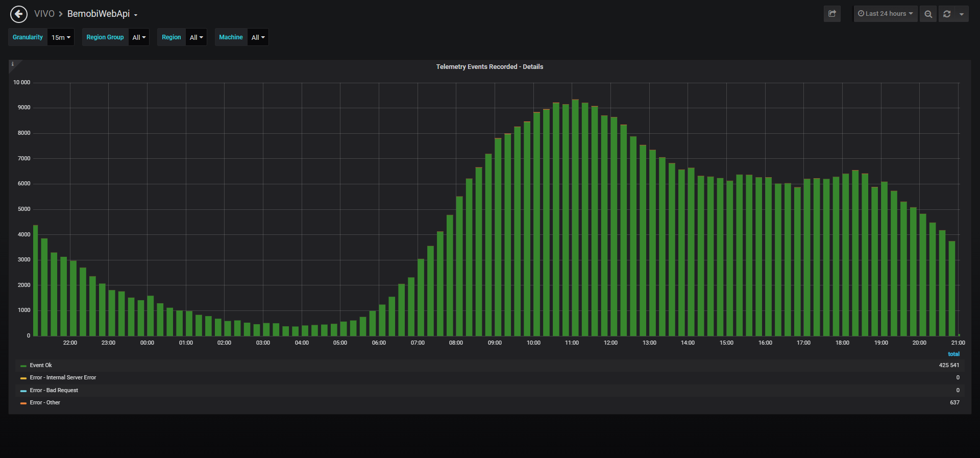Screen dimensions: 980x458
Task: Click the tallest bar at 11:00
Action: point(575,218)
